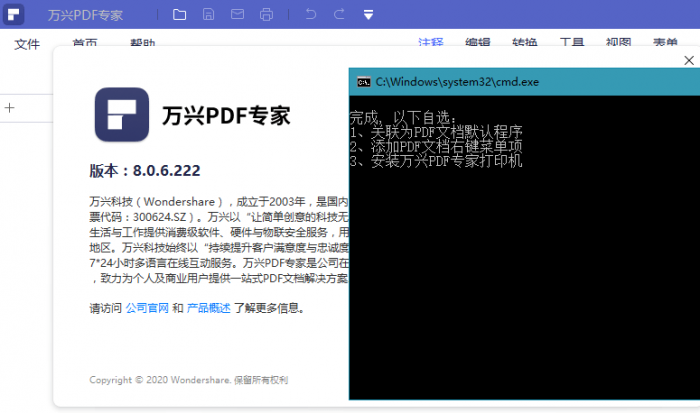Switch to the 编辑 tab
Image resolution: width=700 pixels, height=413 pixels.
478,43
